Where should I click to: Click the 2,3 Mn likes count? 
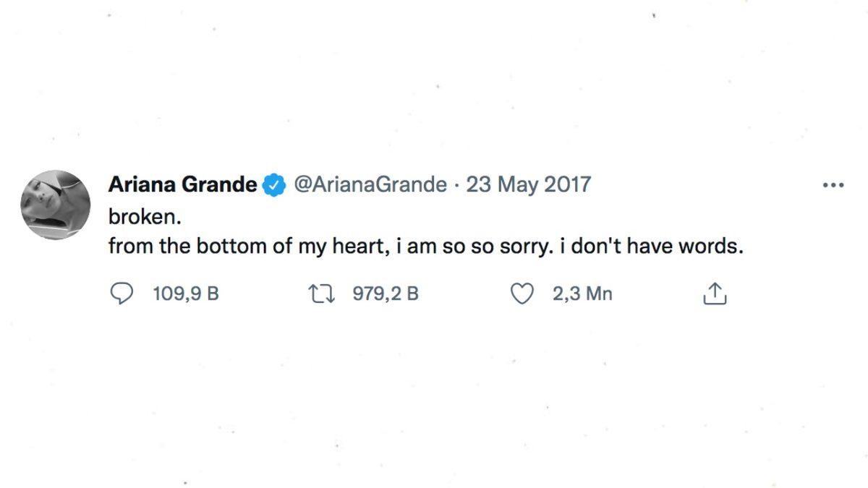pyautogui.click(x=582, y=294)
